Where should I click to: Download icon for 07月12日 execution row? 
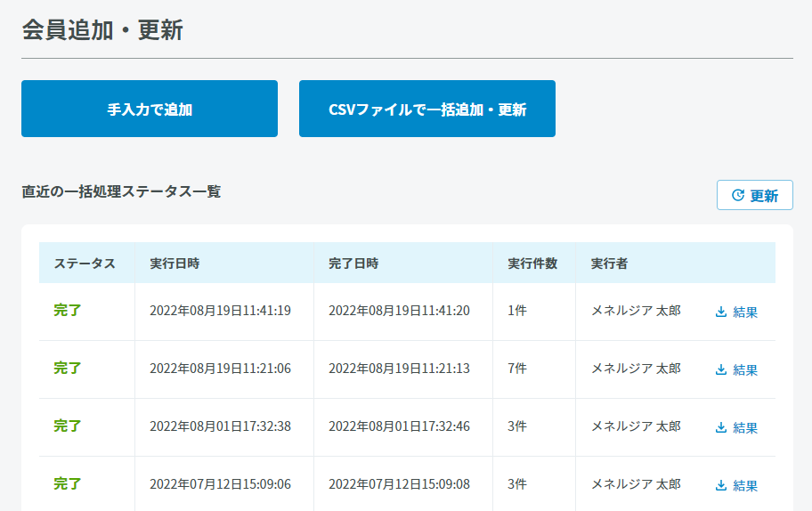(721, 486)
